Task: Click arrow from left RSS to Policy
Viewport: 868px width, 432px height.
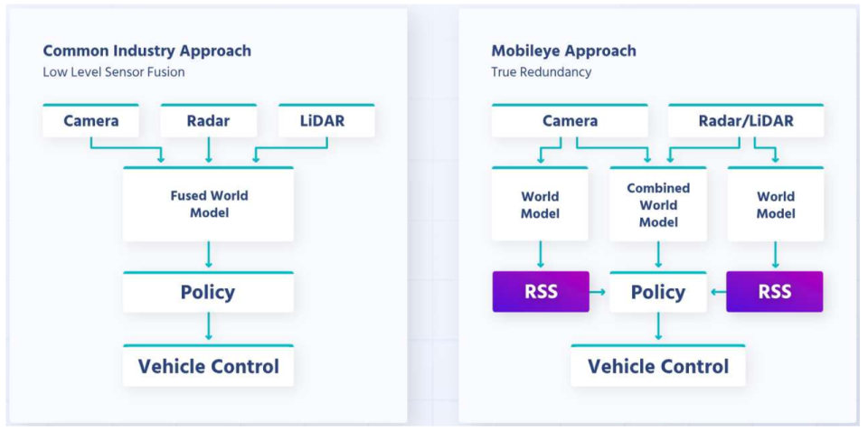Action: tap(599, 292)
